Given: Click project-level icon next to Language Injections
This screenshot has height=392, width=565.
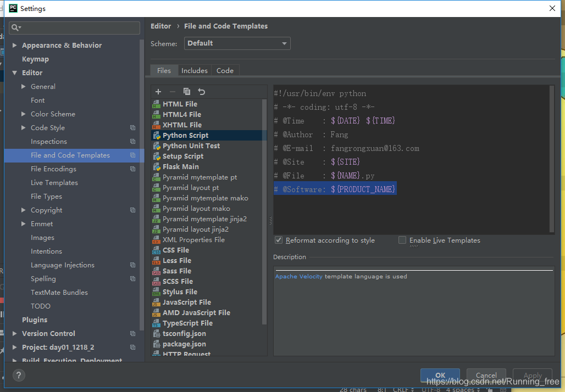Looking at the screenshot, I should (x=132, y=265).
